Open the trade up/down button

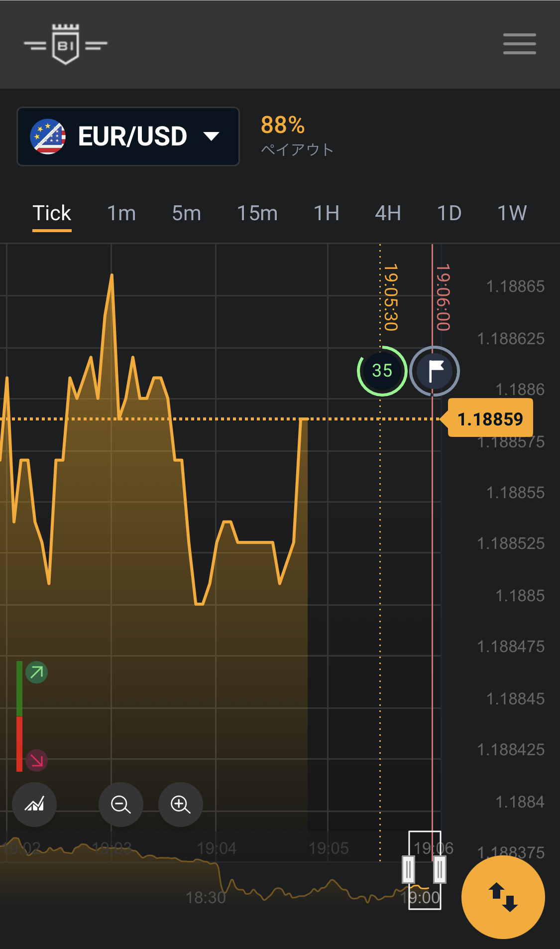503,897
